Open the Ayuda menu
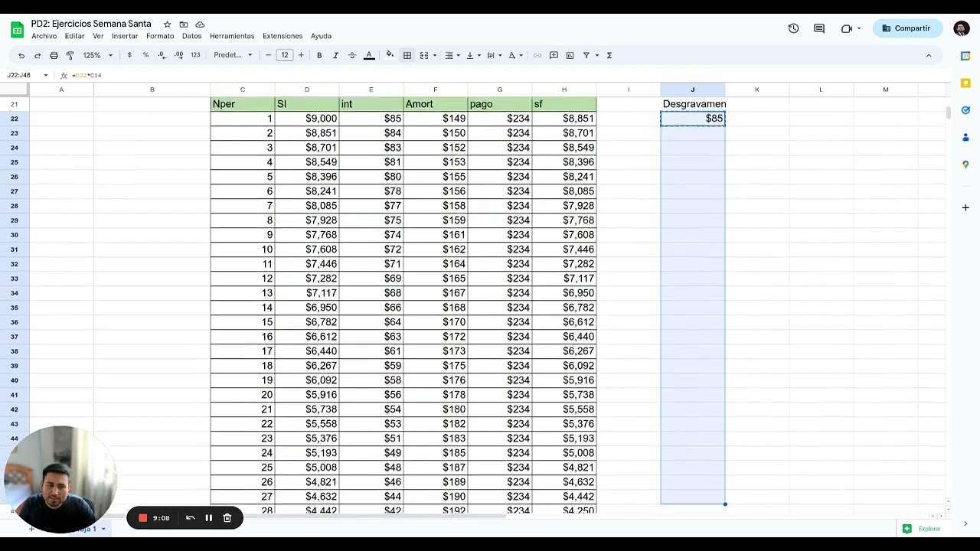This screenshot has width=980, height=551. click(x=321, y=36)
